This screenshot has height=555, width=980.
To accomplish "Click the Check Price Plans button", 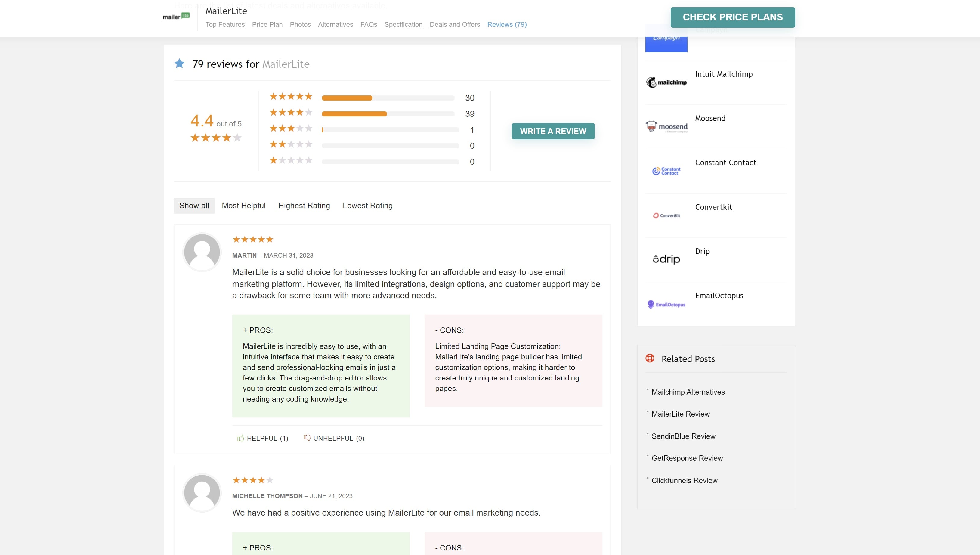I will click(732, 17).
